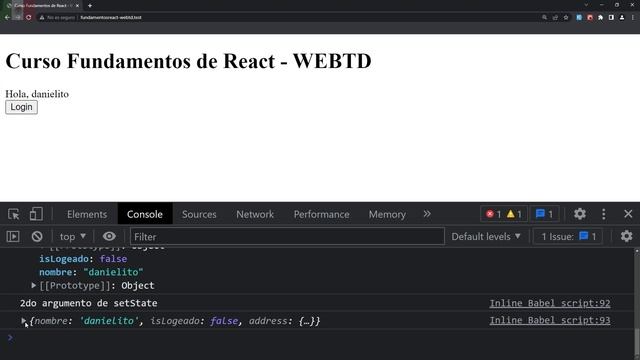Reload the page with the refresh icon
The width and height of the screenshot is (640, 360).
(x=29, y=18)
